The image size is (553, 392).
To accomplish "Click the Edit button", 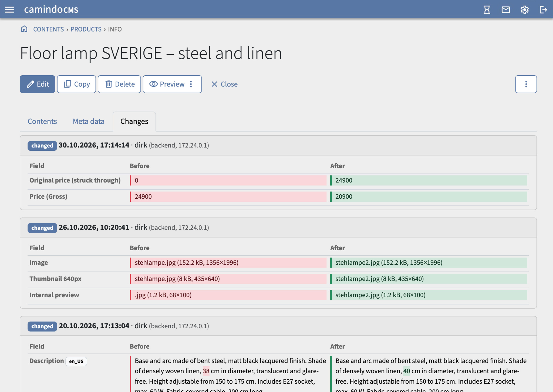I will tap(37, 84).
